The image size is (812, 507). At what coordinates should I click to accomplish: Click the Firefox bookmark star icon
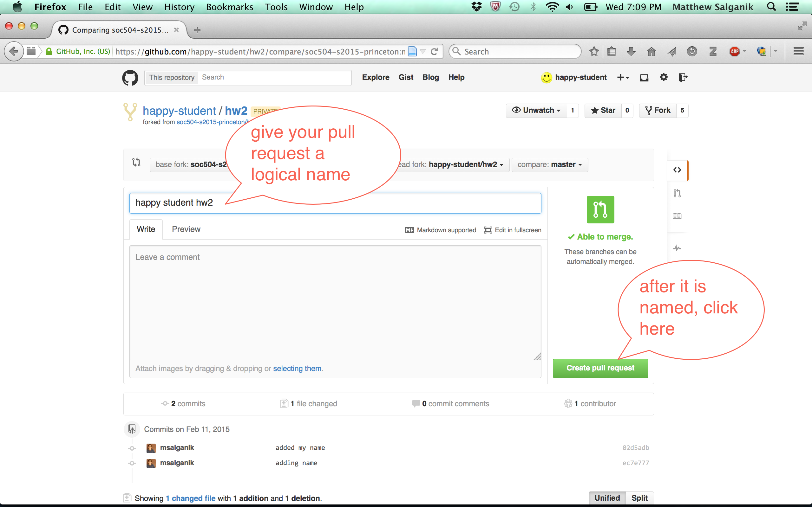point(594,52)
